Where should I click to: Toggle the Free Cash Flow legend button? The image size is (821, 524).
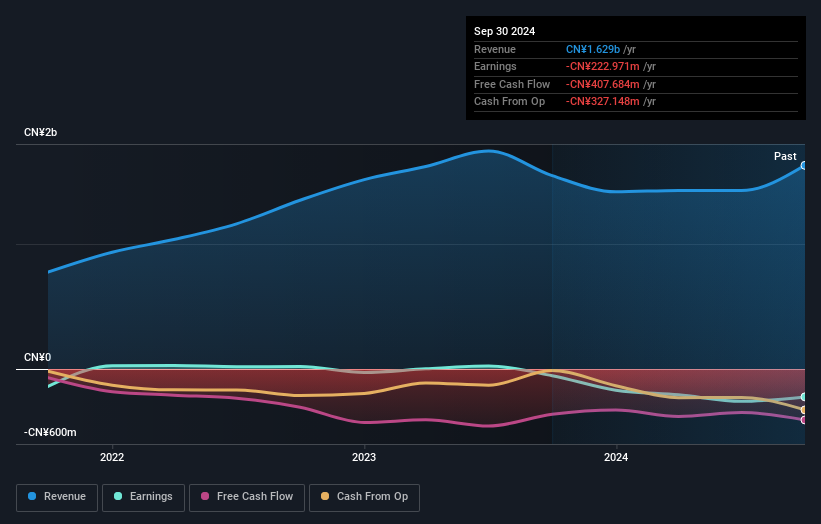pos(247,497)
